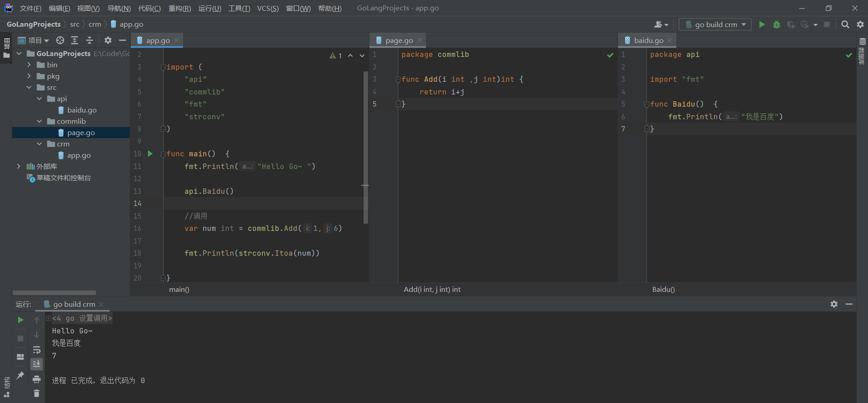Image resolution: width=868 pixels, height=403 pixels.
Task: Open project panel options gear
Action: click(x=108, y=40)
